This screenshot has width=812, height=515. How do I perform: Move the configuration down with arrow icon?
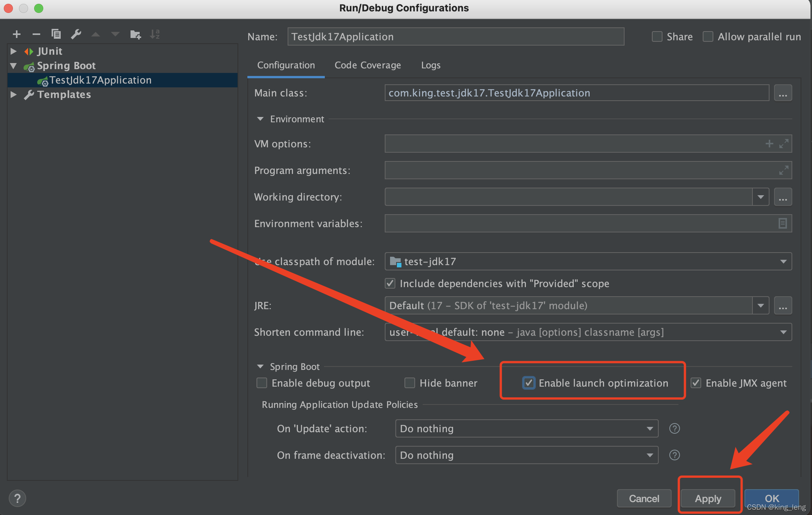coord(115,35)
